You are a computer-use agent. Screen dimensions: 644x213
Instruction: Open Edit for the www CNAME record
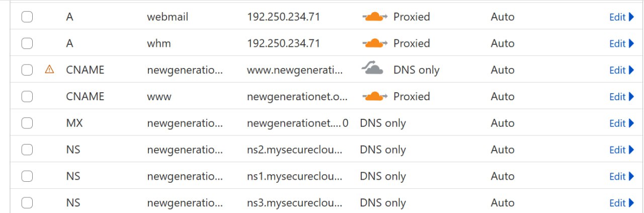point(622,97)
